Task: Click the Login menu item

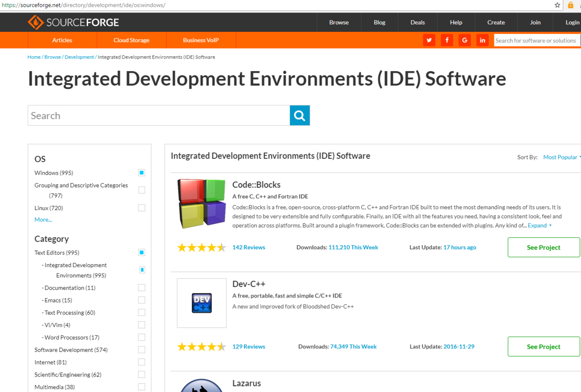Action: point(572,22)
